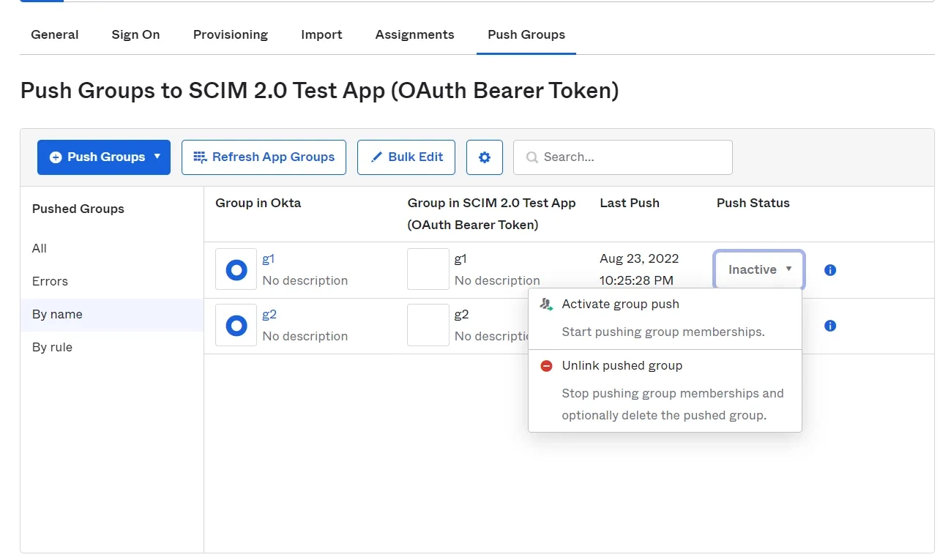
Task: Show All pushed groups in sidebar
Action: click(40, 249)
